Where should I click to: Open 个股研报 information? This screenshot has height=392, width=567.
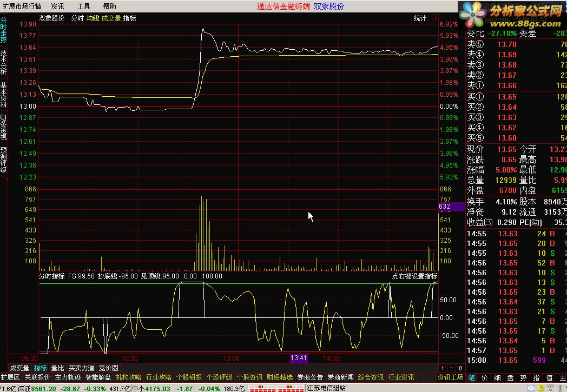[189, 377]
